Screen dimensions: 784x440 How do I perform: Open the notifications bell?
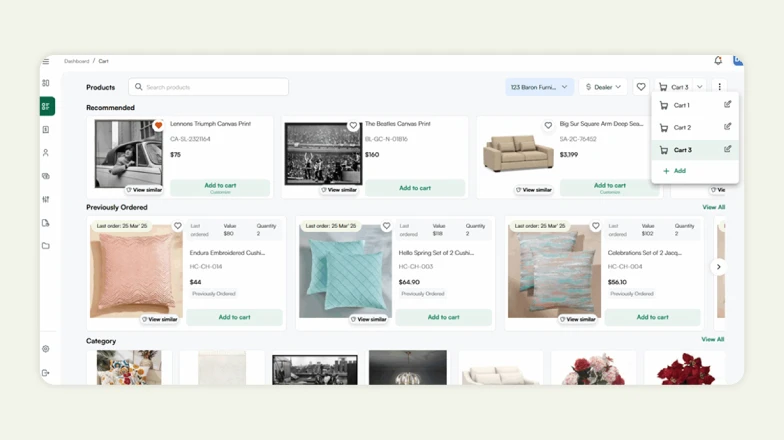point(718,60)
